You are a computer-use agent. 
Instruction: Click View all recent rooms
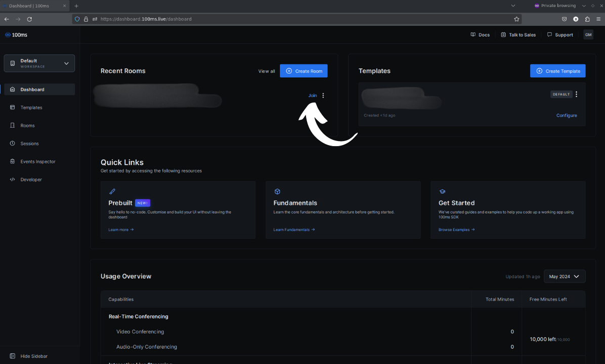[x=267, y=71]
